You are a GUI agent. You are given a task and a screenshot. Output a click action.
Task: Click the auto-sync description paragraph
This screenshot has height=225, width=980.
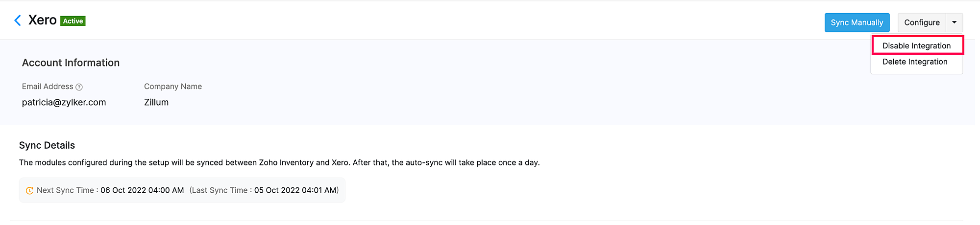click(x=279, y=162)
